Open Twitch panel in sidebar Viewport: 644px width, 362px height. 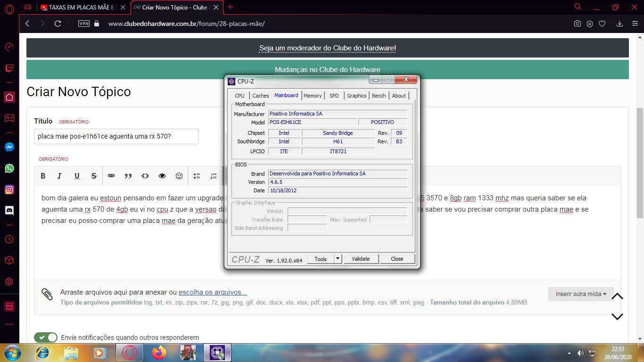[x=9, y=68]
